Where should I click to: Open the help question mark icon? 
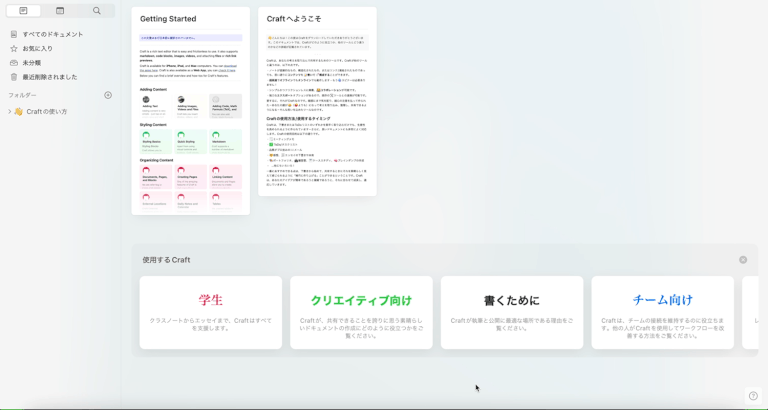(x=753, y=396)
